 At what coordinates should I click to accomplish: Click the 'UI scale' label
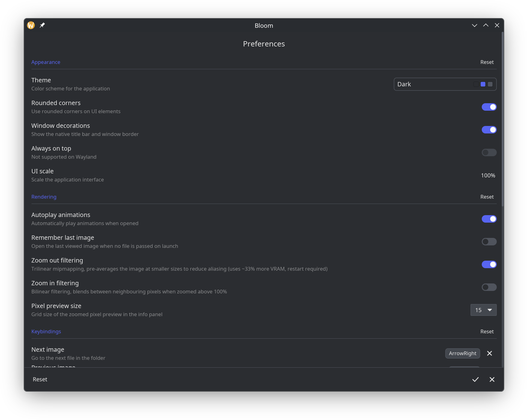[x=42, y=171]
